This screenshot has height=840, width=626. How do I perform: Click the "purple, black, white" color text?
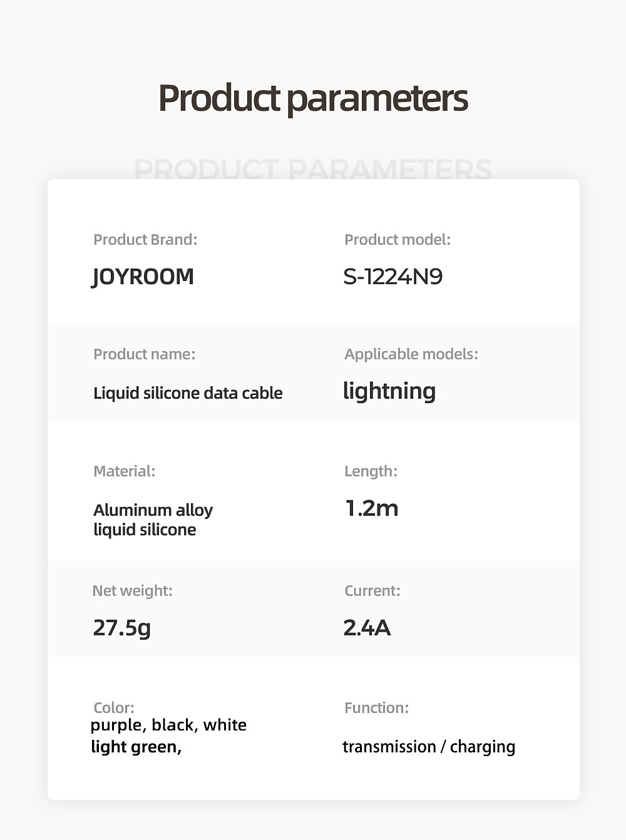coord(168,725)
